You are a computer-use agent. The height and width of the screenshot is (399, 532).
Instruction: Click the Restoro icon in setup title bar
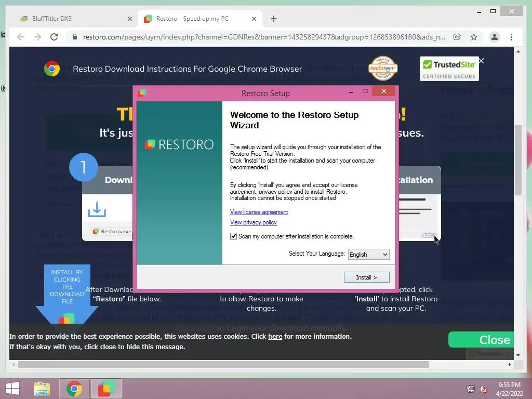[142, 93]
